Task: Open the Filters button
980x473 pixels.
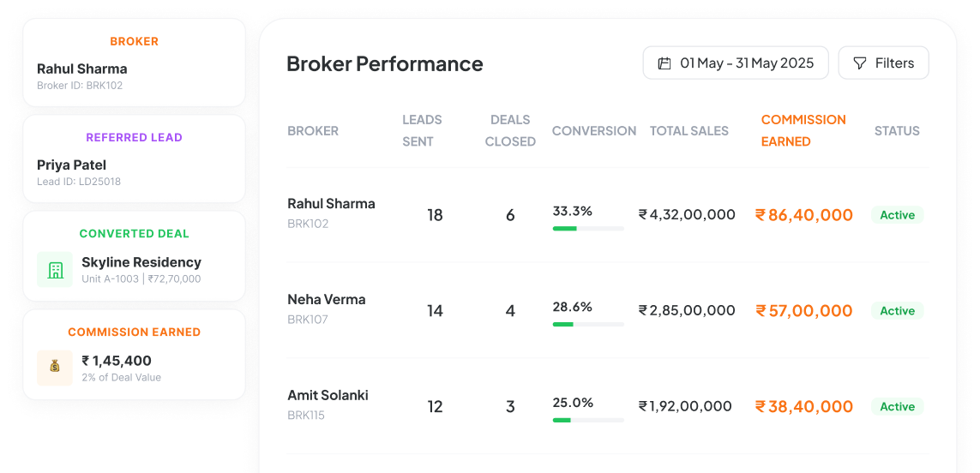Action: [x=883, y=63]
